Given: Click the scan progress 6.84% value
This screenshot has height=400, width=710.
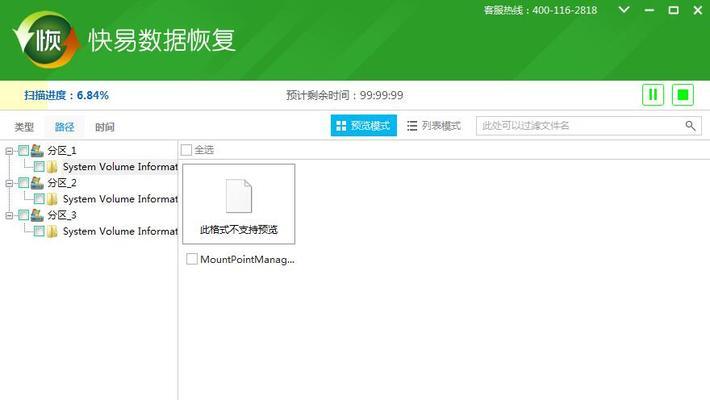Looking at the screenshot, I should 93,95.
